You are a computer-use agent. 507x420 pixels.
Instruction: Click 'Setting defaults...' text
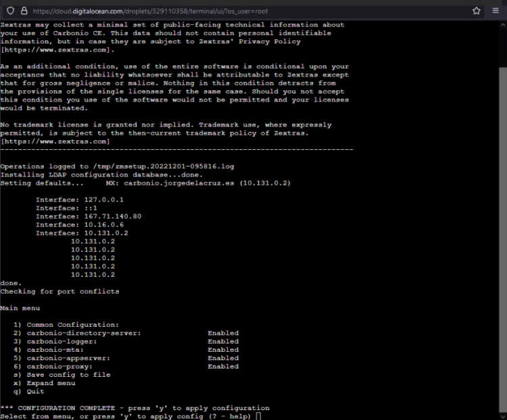[42, 183]
